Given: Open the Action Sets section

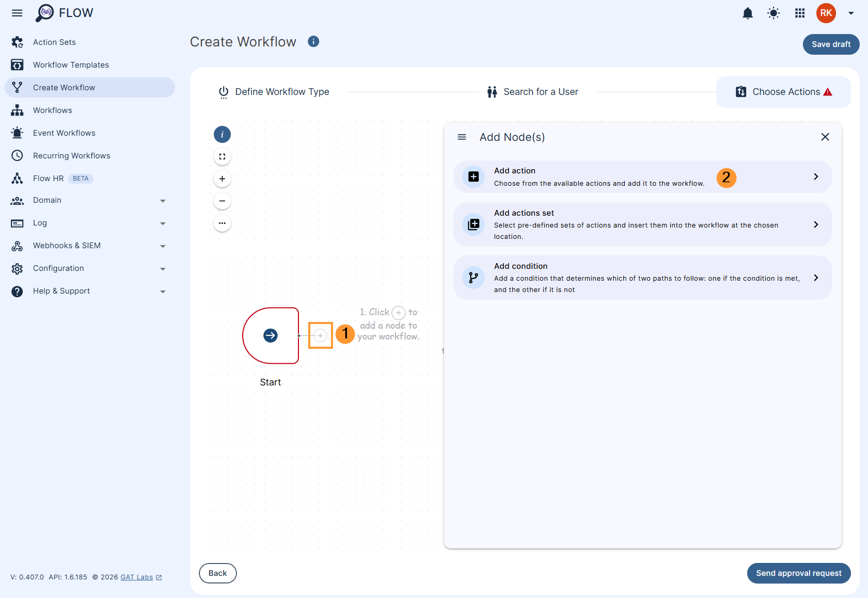Looking at the screenshot, I should coord(54,42).
